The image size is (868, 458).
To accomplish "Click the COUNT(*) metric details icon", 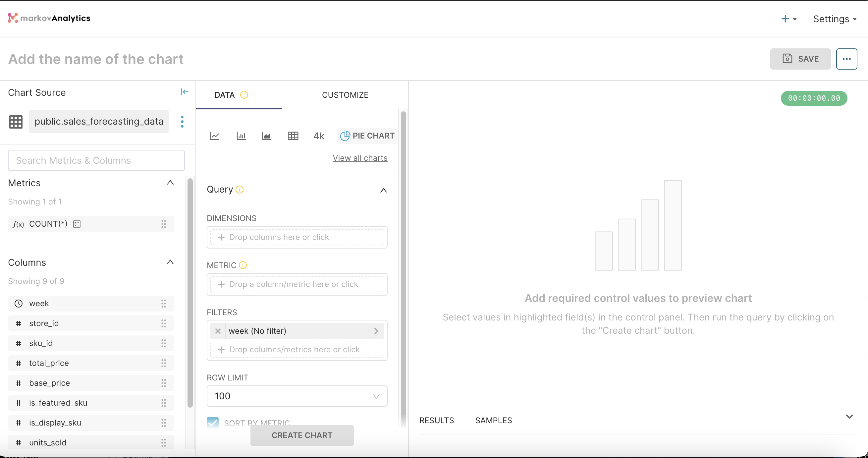I will 77,224.
